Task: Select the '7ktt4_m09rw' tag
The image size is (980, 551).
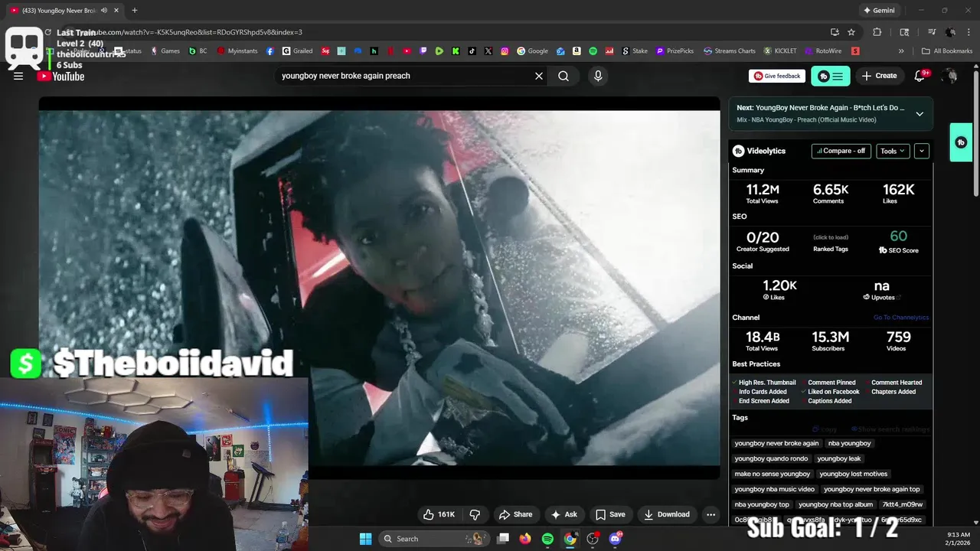Action: tap(902, 504)
